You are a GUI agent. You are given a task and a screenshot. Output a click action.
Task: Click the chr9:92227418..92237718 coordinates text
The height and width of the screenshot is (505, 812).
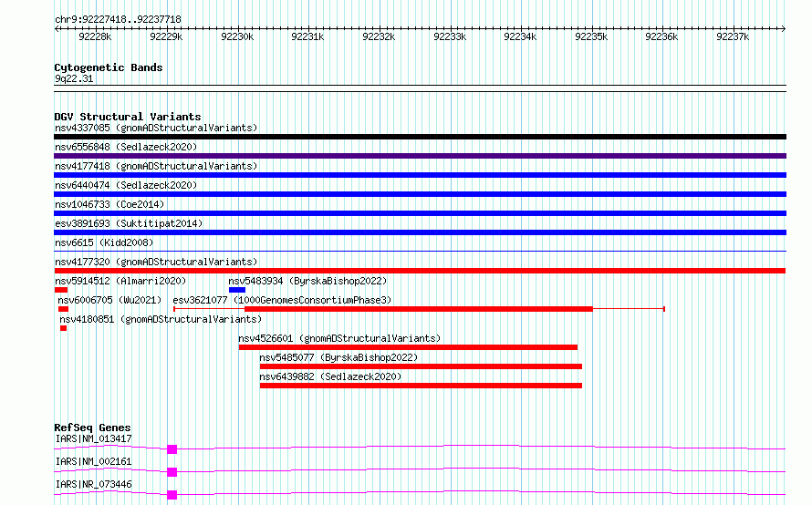click(118, 19)
